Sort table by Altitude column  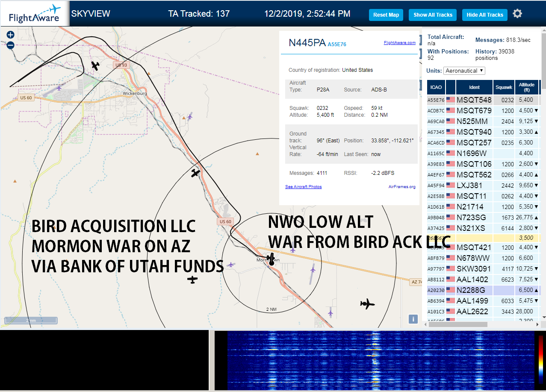[527, 87]
